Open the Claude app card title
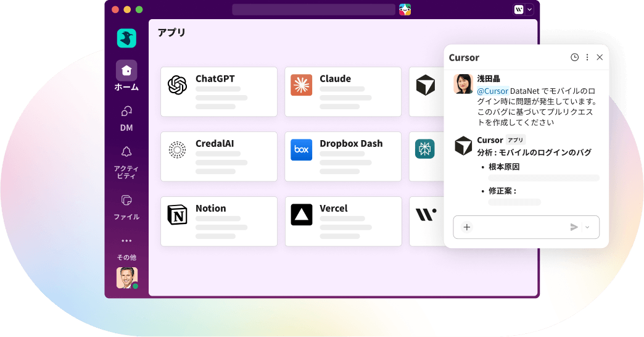This screenshot has width=644, height=337. (x=335, y=78)
